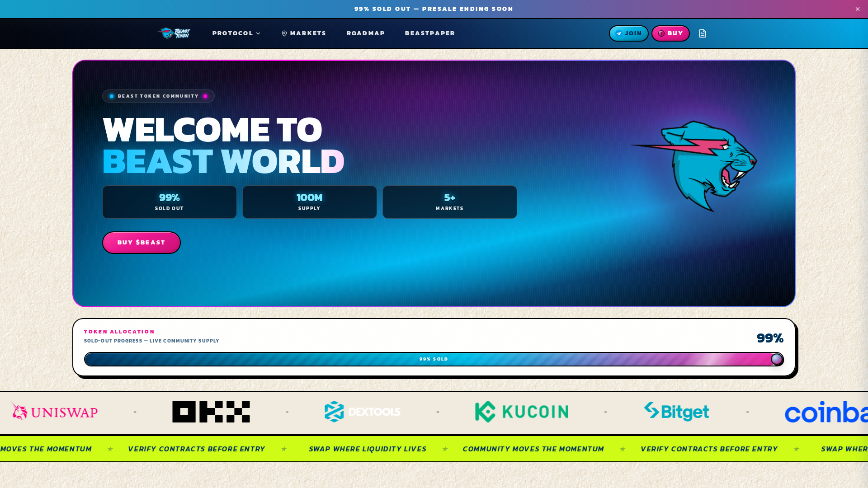Click the '99% SOLD OUT — PRESALE ENDING SOON' text
Viewport: 868px width, 488px height.
coord(434,9)
